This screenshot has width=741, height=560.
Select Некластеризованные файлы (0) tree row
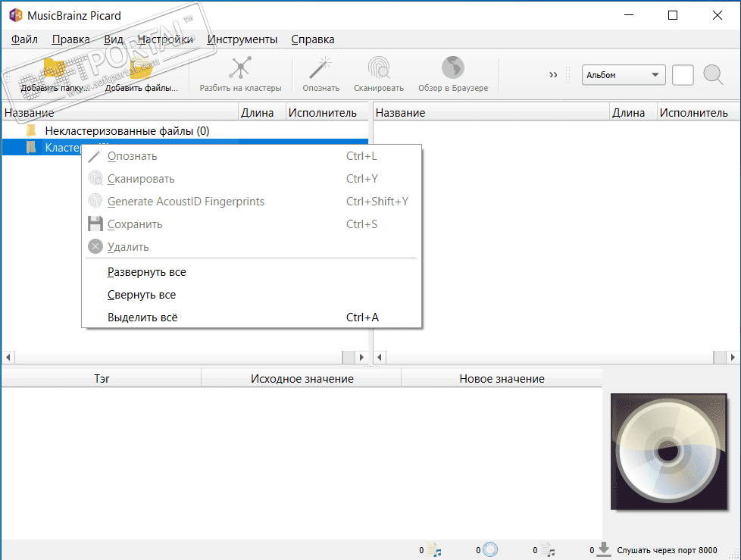click(x=185, y=131)
